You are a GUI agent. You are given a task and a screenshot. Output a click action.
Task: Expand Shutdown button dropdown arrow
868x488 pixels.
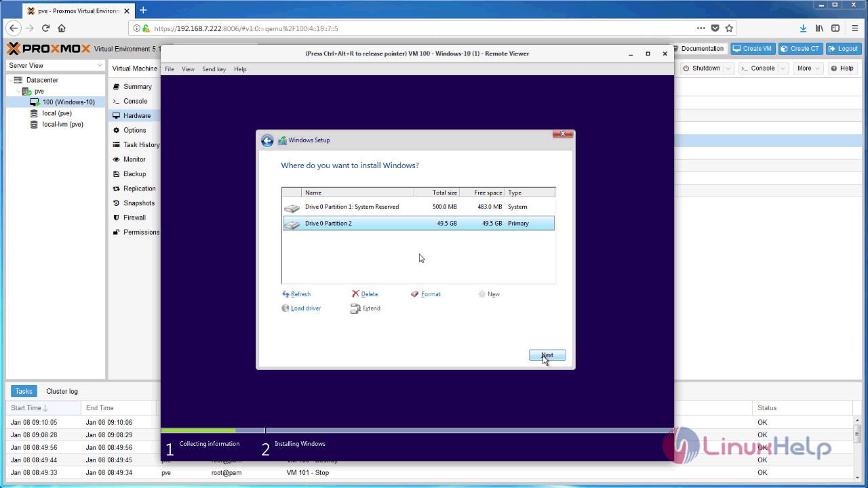pos(729,68)
